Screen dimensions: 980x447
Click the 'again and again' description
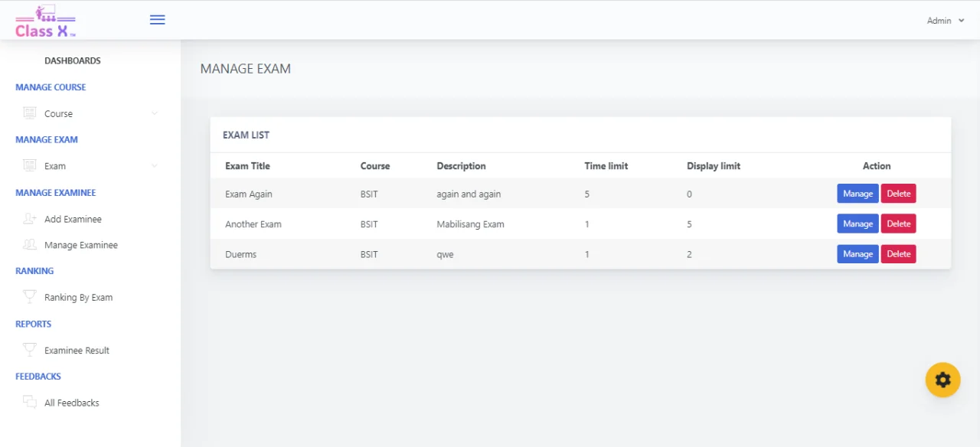(x=469, y=194)
